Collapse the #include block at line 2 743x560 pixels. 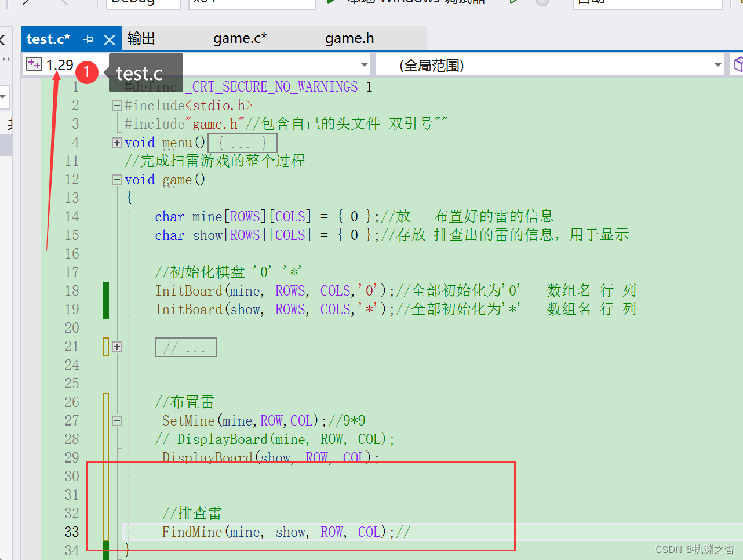pos(117,106)
